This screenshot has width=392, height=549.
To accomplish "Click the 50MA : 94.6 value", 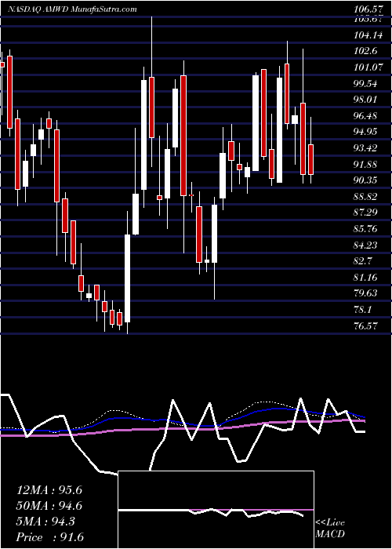I will 49,506.
